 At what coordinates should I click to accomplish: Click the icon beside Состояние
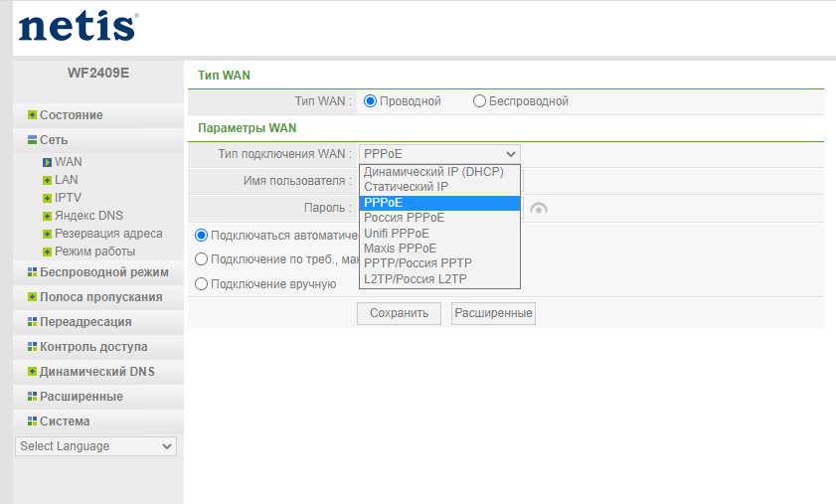click(x=32, y=115)
